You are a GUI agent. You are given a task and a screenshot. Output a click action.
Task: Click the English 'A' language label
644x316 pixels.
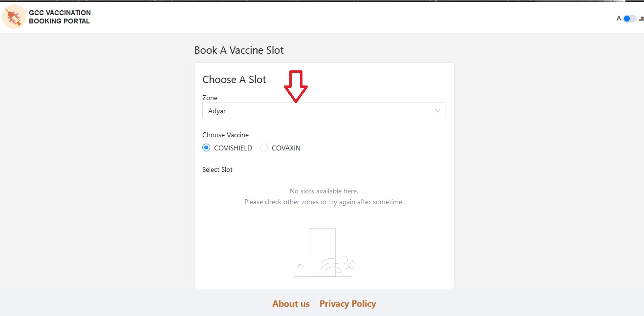[x=619, y=19]
